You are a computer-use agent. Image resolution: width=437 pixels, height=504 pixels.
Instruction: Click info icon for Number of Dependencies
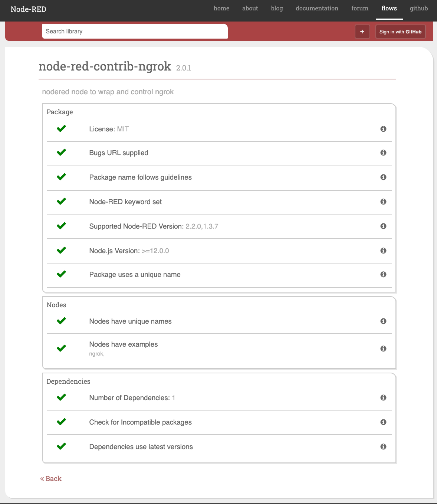(x=383, y=397)
